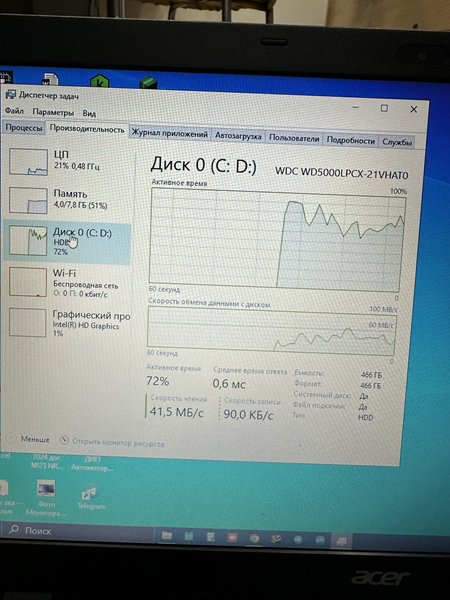450x600 pixels.
Task: Open the Telegram desktop shortcut icon
Action: click(x=91, y=492)
